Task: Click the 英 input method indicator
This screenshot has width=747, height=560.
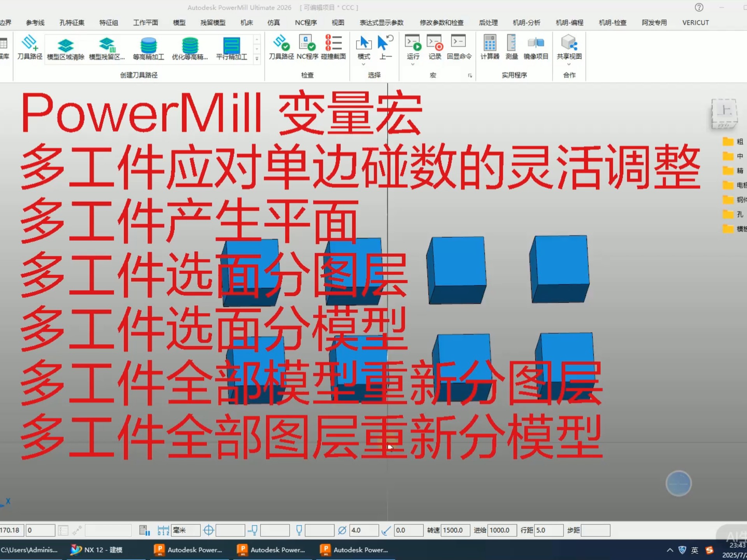Action: click(x=695, y=550)
